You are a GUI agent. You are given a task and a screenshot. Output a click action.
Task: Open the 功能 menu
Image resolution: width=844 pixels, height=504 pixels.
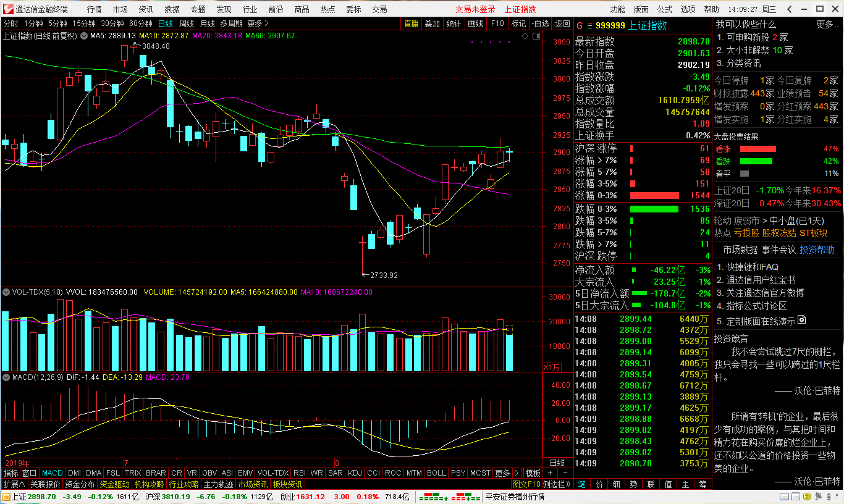pos(617,9)
